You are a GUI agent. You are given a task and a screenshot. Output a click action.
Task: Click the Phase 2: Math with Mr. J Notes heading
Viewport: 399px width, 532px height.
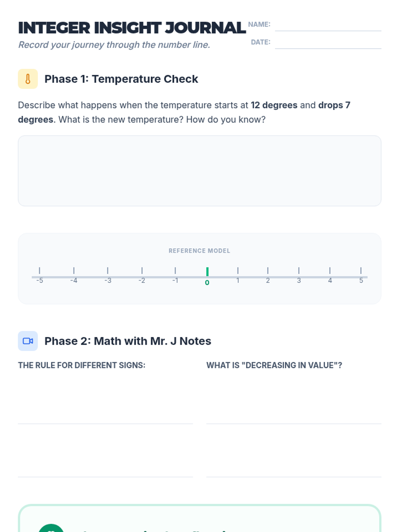(128, 341)
